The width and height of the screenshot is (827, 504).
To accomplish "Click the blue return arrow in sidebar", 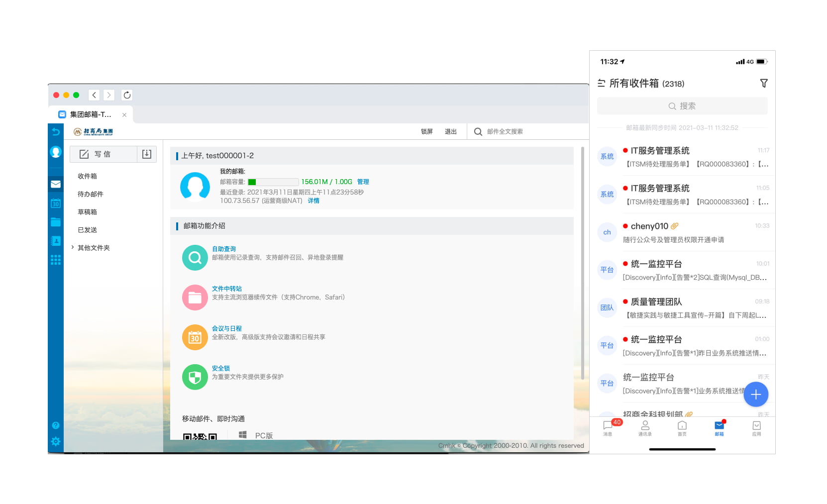I will tap(56, 132).
